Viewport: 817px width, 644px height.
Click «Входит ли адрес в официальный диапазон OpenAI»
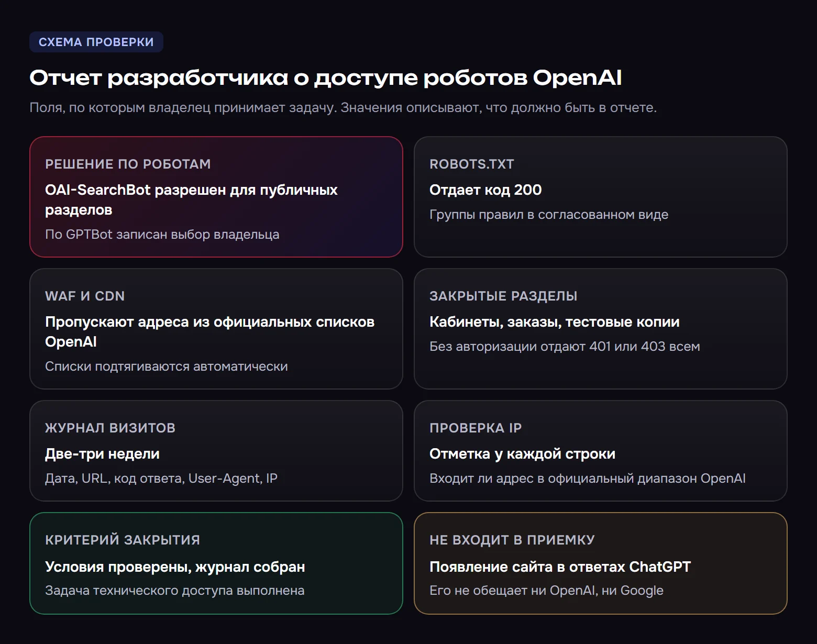(587, 478)
